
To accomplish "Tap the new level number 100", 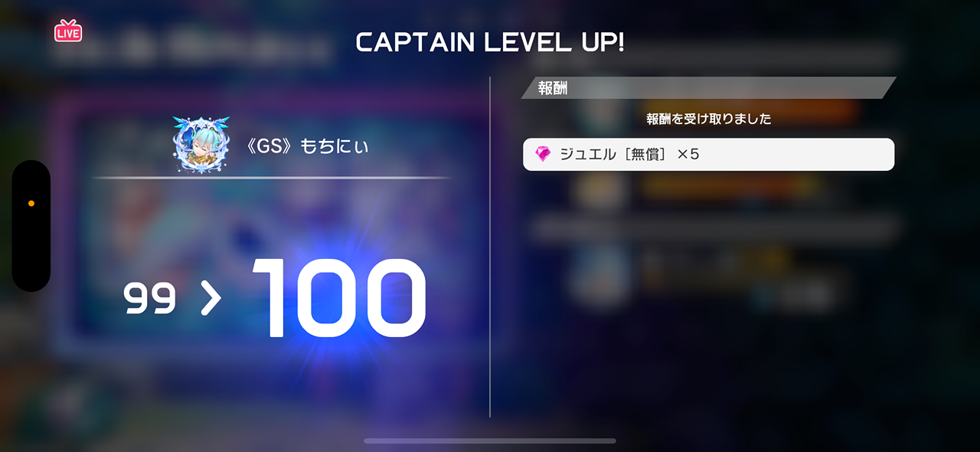I will [339, 298].
